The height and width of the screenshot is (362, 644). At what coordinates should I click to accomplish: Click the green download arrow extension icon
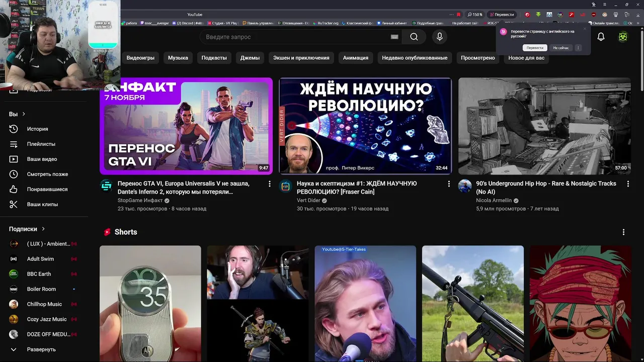coord(538,15)
